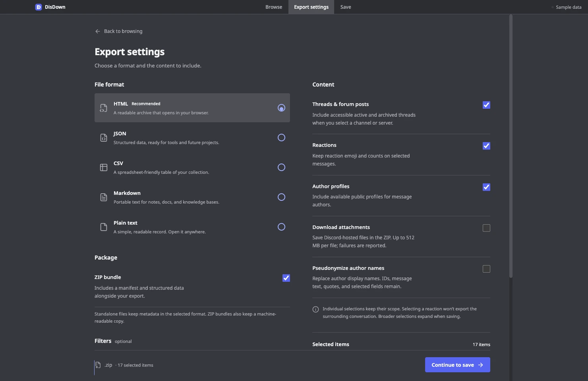Switch to the Browse tab
588x381 pixels.
274,7
